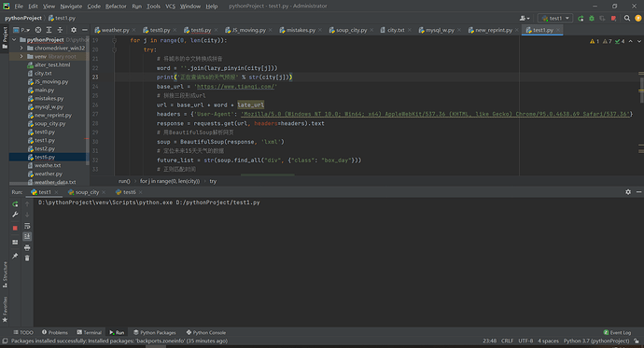Click the Rerun test1 icon in Run panel
Screen dimensions: 644x348
15,204
